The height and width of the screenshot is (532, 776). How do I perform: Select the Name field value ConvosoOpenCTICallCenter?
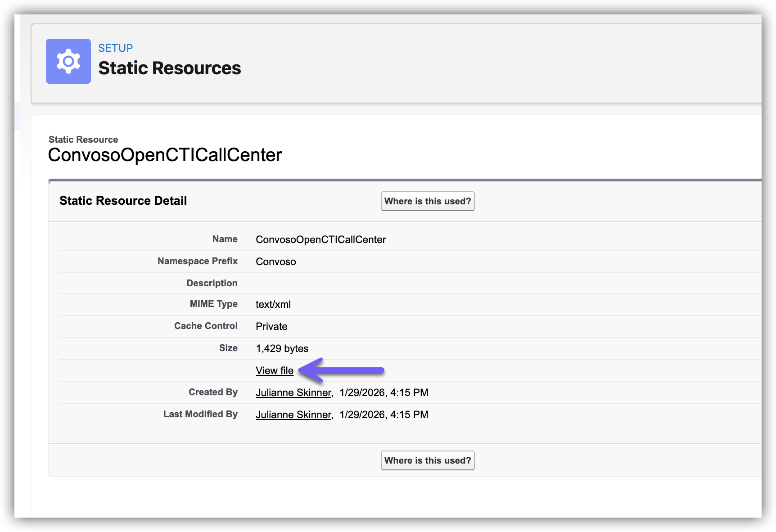point(320,239)
